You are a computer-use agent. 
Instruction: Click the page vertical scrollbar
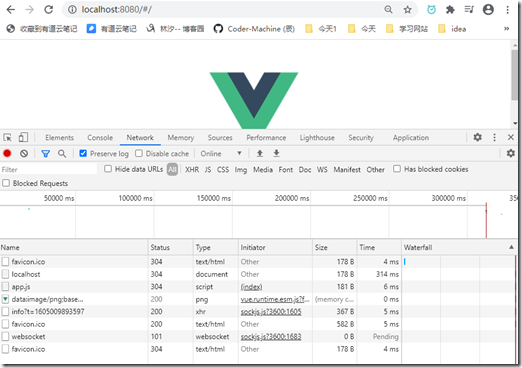click(515, 75)
